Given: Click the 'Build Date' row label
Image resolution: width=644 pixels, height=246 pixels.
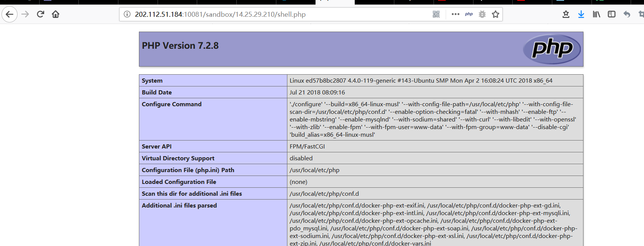Looking at the screenshot, I should (157, 93).
